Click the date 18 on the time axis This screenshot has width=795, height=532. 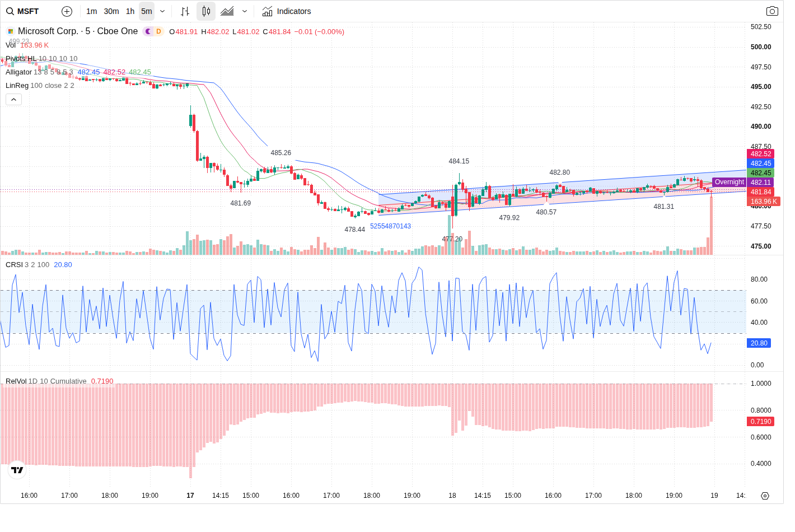point(452,496)
